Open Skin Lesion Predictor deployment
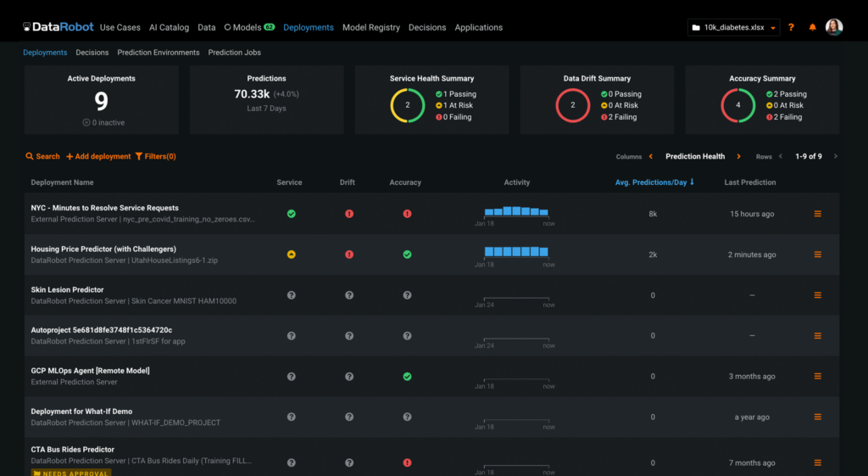 click(67, 290)
